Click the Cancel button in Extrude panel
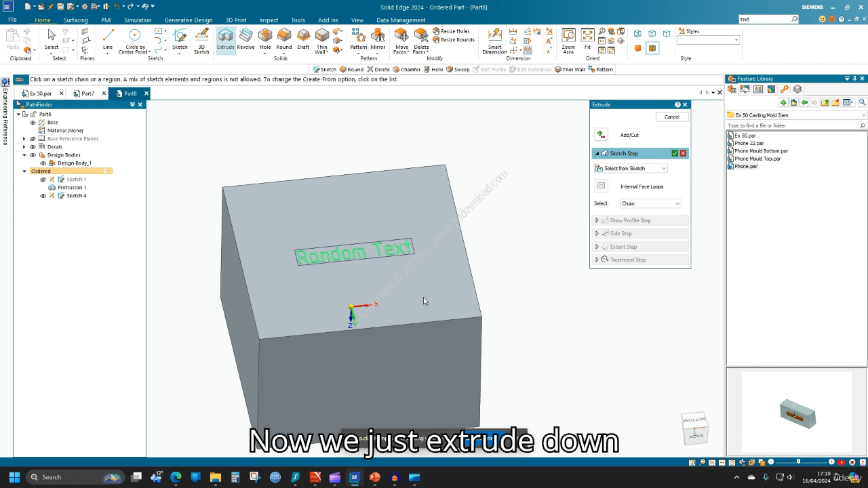This screenshot has width=868, height=488. point(671,117)
